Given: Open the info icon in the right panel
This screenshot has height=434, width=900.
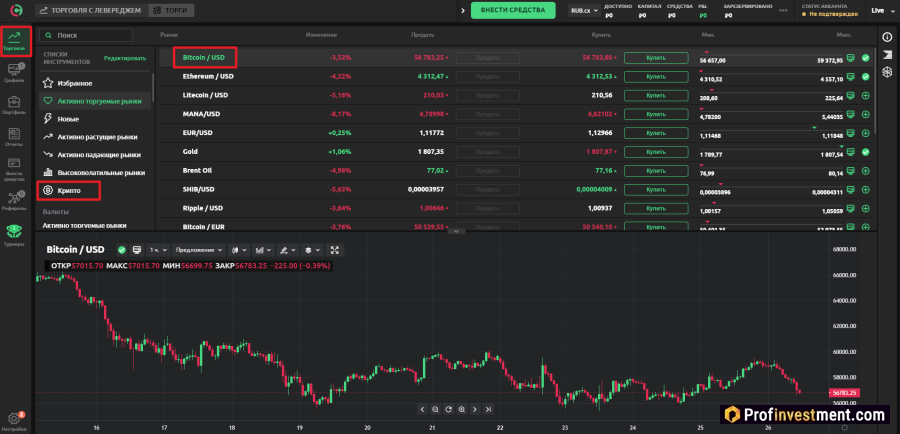Looking at the screenshot, I should coord(887,37).
